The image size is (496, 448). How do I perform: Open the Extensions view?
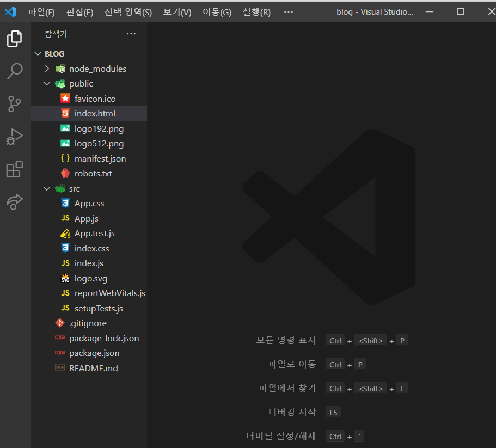[15, 169]
